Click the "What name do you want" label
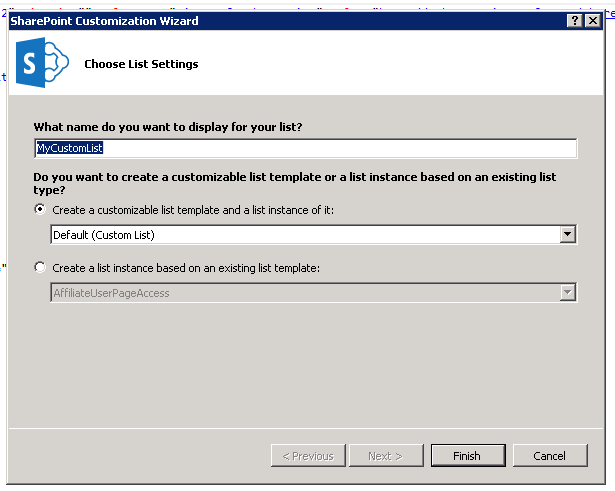This screenshot has height=491, width=615. (x=168, y=127)
